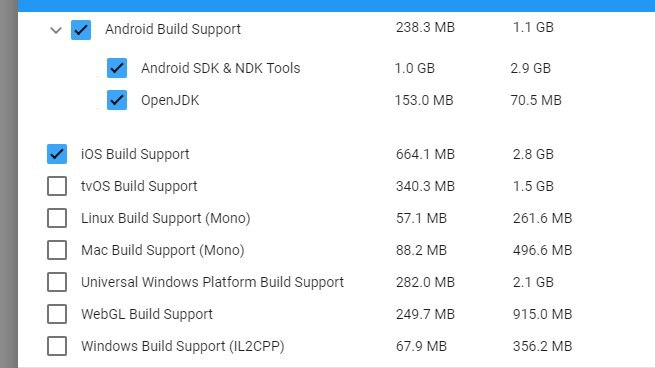Viewport: 655px width, 368px height.
Task: Uncheck the Android Build Support checkbox
Action: click(81, 30)
